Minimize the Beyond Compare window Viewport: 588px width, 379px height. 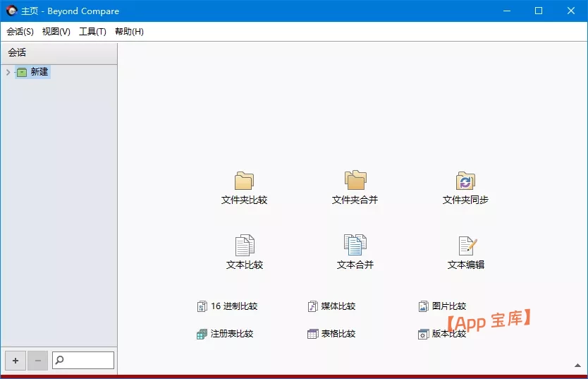pos(507,11)
